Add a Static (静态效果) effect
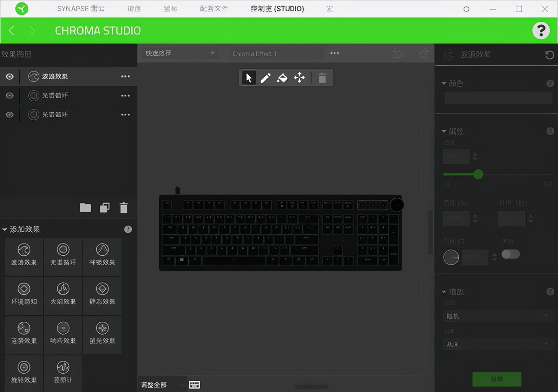This screenshot has height=392, width=558. click(102, 296)
